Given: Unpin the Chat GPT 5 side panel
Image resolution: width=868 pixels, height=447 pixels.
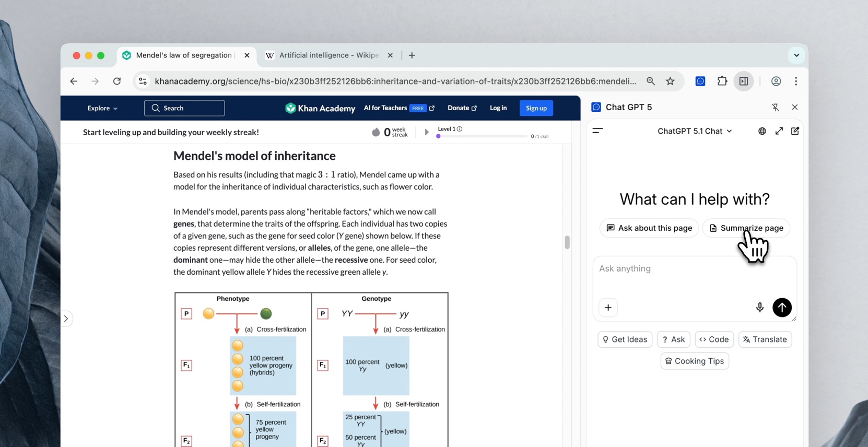Looking at the screenshot, I should point(775,107).
